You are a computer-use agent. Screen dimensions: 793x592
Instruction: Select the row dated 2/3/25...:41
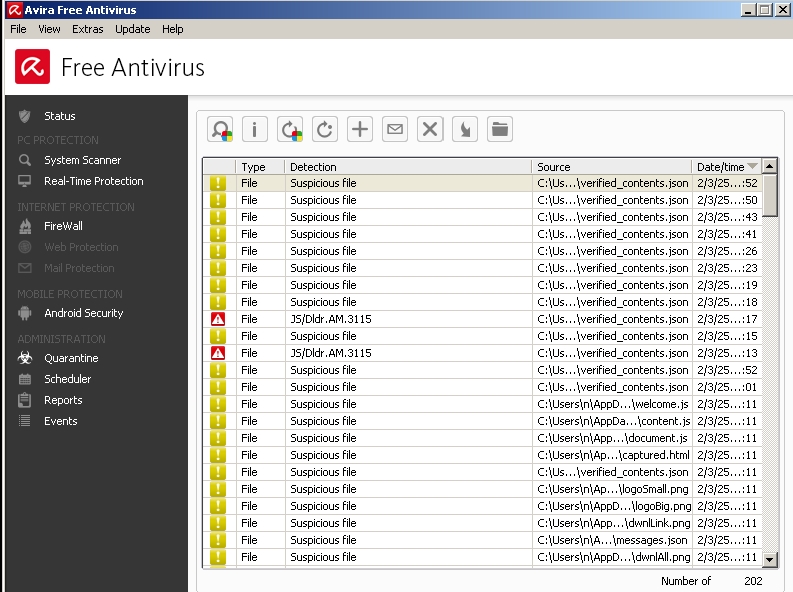click(x=482, y=234)
